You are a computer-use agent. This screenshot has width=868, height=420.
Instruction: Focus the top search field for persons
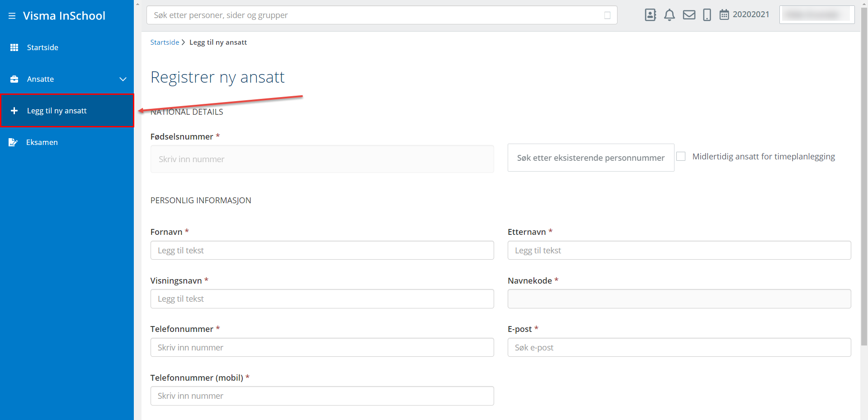pyautogui.click(x=382, y=15)
